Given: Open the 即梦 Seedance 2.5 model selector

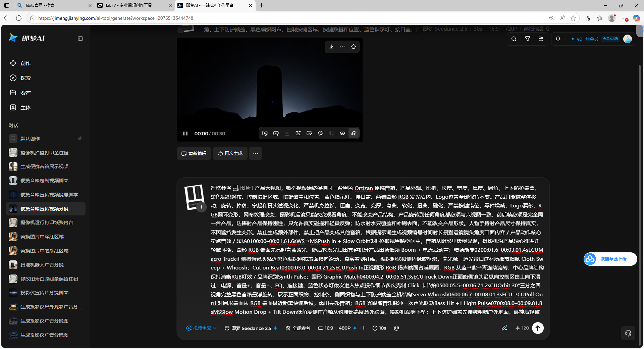Looking at the screenshot, I should pos(251,328).
